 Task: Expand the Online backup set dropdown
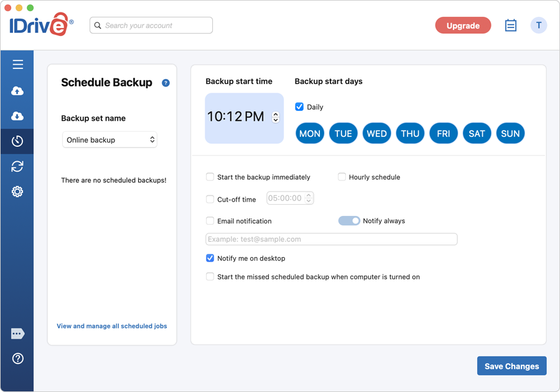click(110, 140)
